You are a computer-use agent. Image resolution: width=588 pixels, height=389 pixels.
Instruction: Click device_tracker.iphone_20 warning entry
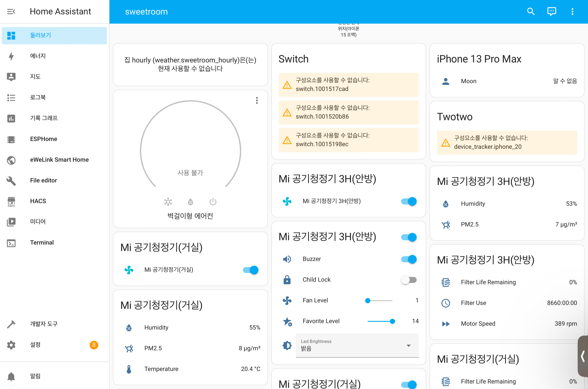coord(507,143)
